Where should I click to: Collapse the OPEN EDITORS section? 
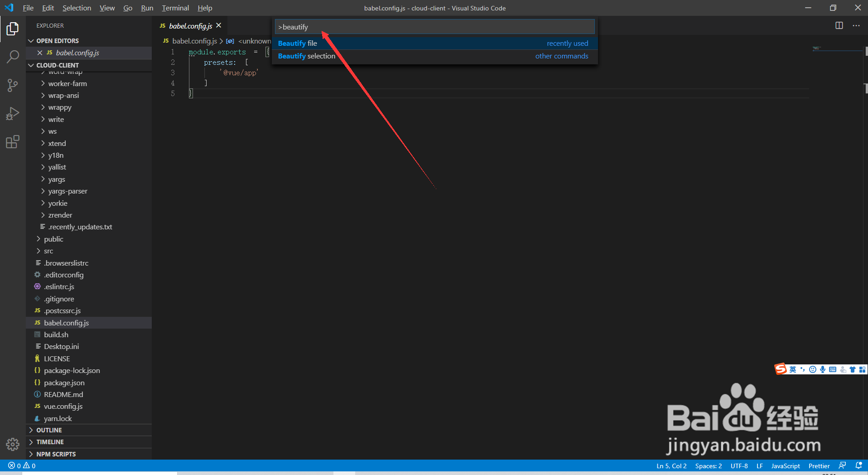coord(89,41)
